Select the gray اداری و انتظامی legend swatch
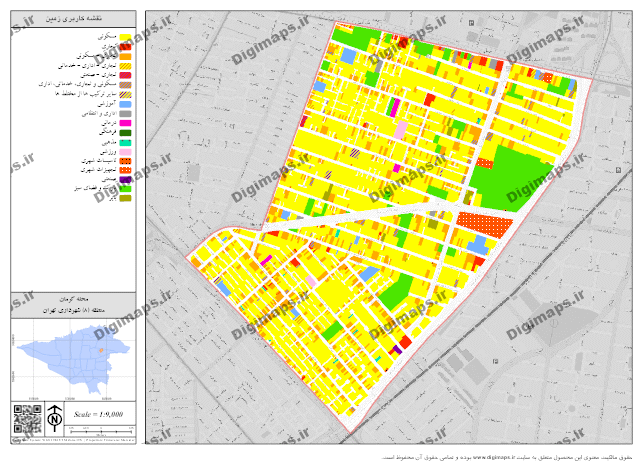The height and width of the screenshot is (461, 643). point(125,114)
